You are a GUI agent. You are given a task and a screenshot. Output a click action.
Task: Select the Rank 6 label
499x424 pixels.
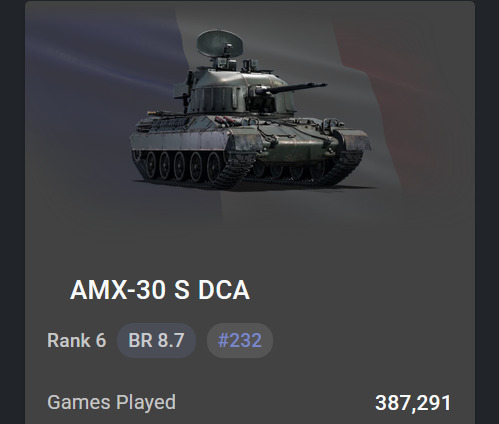tap(77, 340)
